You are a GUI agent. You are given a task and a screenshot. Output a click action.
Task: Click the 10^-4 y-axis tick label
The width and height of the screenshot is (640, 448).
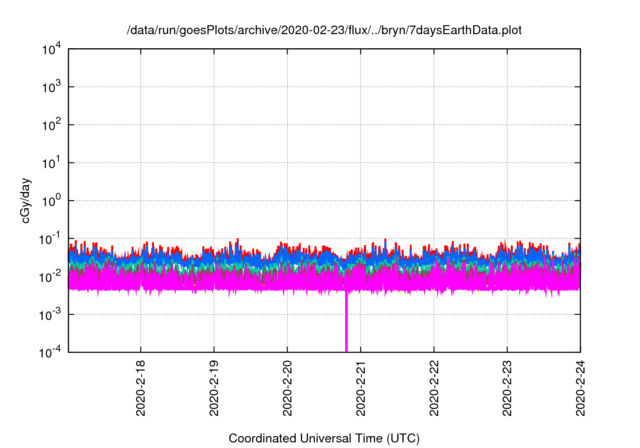[x=49, y=351]
